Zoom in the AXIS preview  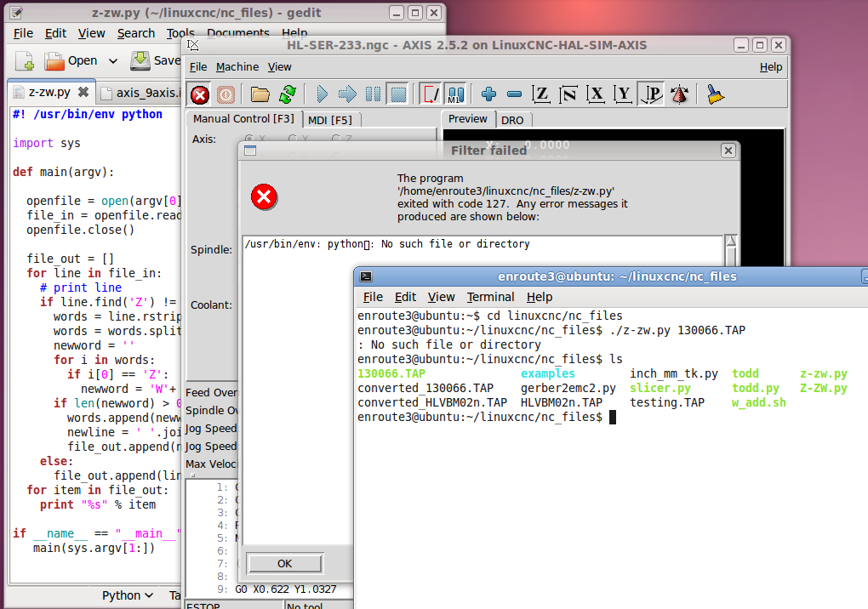tap(488, 94)
